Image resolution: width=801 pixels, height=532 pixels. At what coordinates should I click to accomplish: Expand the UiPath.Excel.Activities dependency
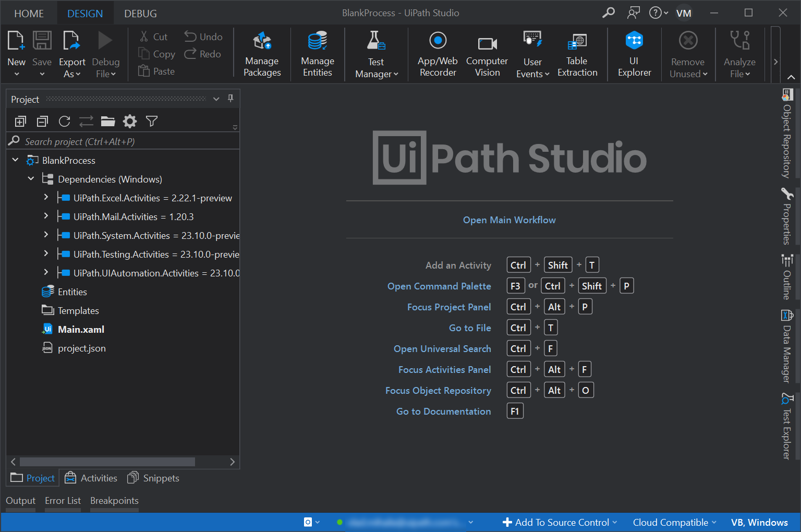(x=46, y=198)
